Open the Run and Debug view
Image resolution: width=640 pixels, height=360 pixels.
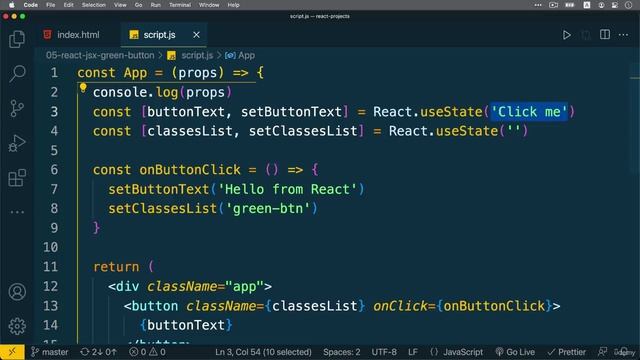pyautogui.click(x=17, y=143)
